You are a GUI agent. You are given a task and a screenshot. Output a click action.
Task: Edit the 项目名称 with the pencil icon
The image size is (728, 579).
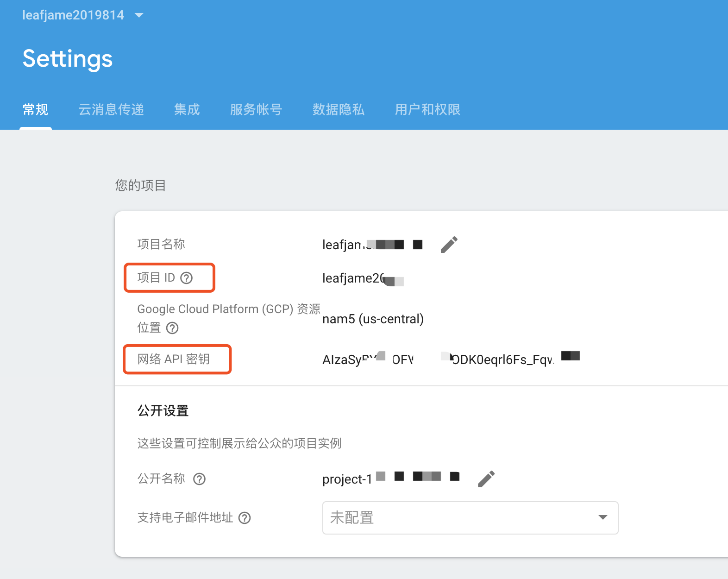pos(449,245)
